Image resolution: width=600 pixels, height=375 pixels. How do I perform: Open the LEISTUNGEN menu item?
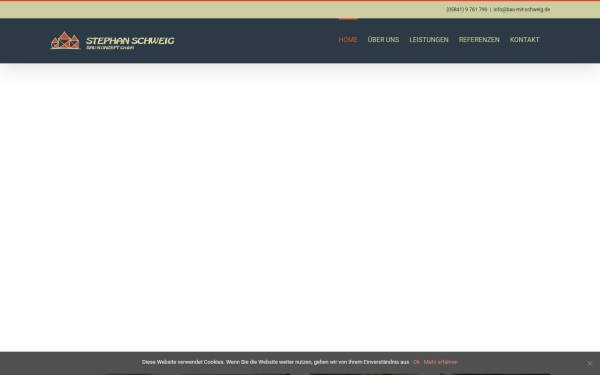click(429, 40)
